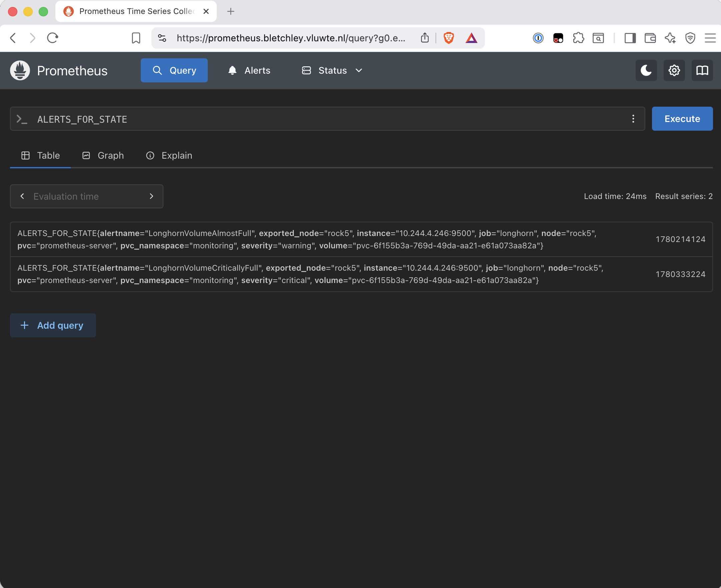Close the Prometheus Time Series tab
The height and width of the screenshot is (588, 721).
tap(206, 11)
